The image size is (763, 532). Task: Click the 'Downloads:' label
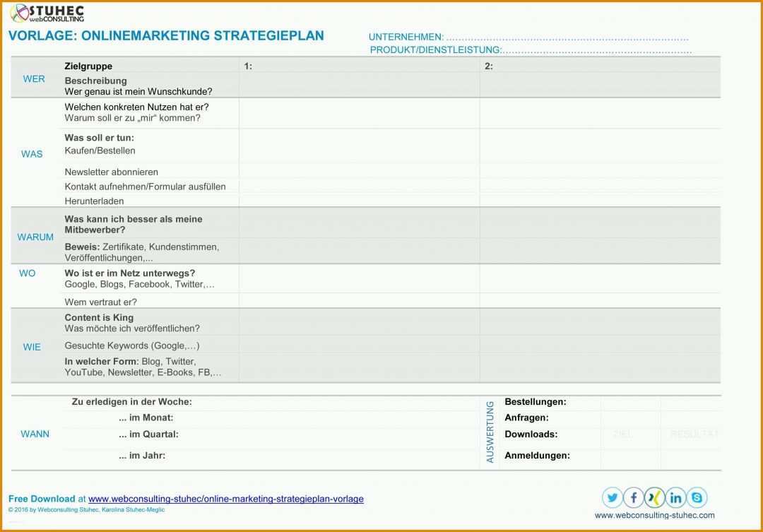tap(531, 435)
